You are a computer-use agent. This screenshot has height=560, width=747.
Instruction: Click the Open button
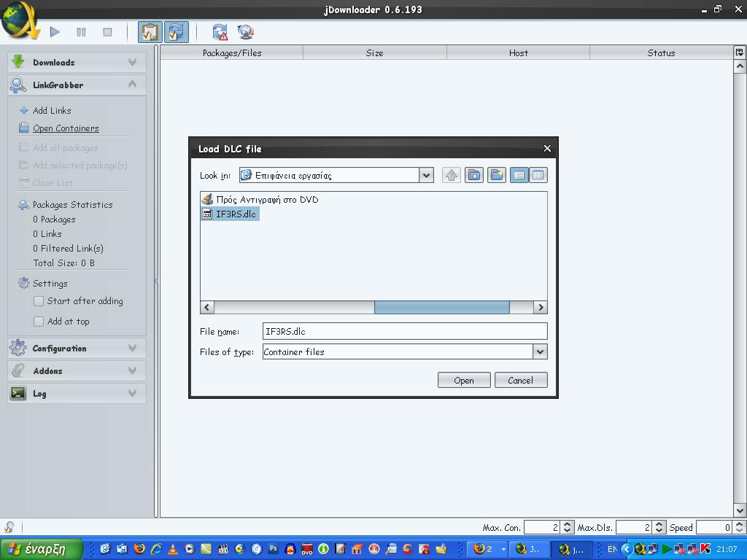pyautogui.click(x=464, y=380)
